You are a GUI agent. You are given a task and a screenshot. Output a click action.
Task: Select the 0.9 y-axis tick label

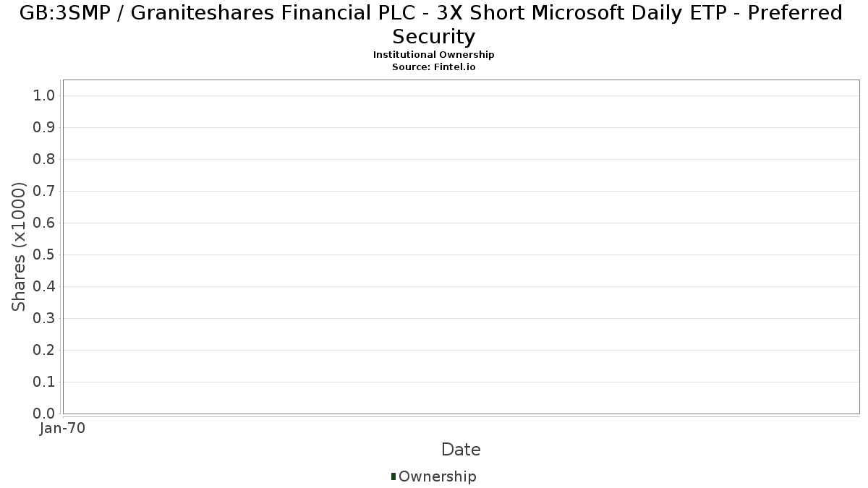tap(45, 128)
